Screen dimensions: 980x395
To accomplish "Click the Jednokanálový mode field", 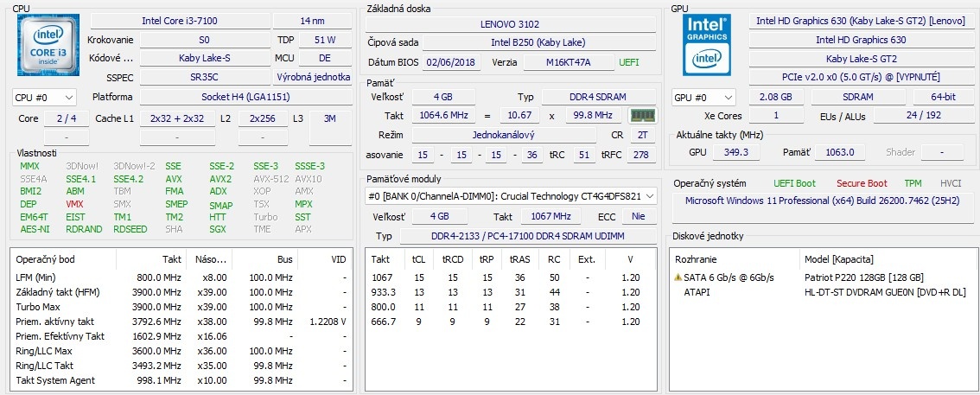I will [x=506, y=135].
